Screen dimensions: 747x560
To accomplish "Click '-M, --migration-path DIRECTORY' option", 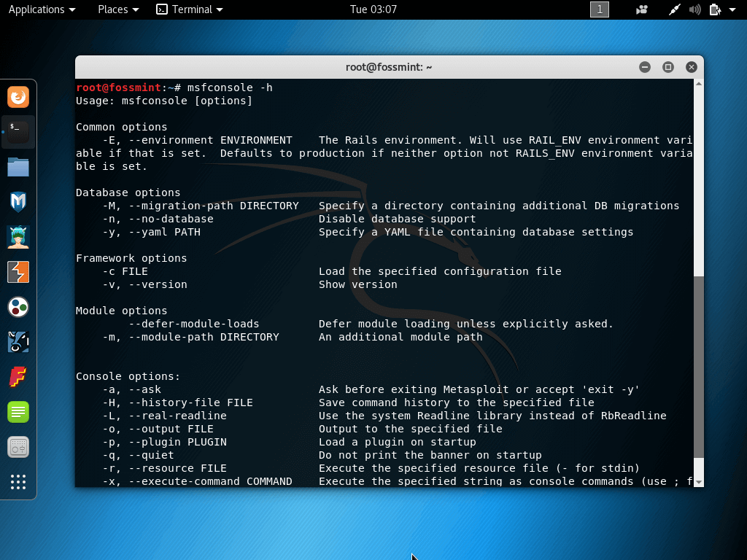I will click(201, 206).
